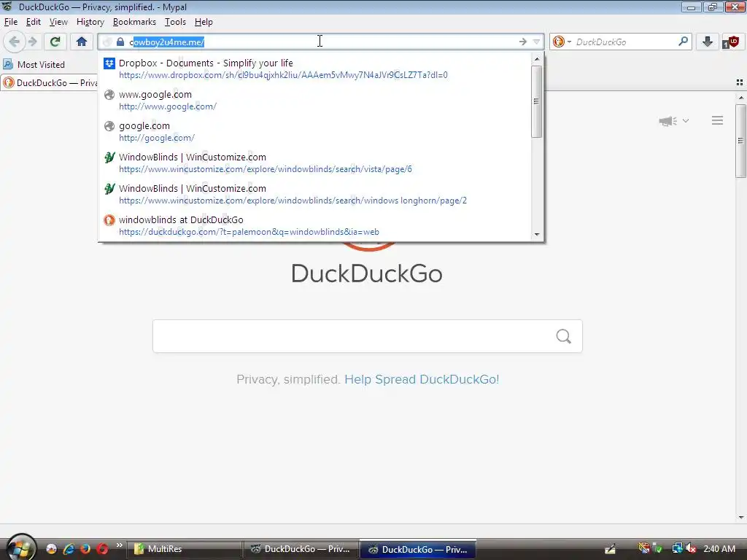Open the Bookmarks menu

click(134, 22)
